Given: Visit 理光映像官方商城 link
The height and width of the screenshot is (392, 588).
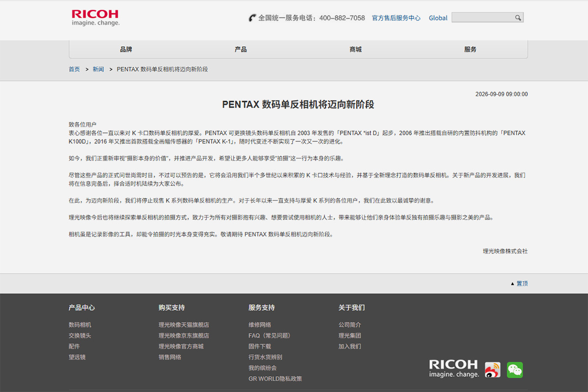Looking at the screenshot, I should (x=181, y=346).
